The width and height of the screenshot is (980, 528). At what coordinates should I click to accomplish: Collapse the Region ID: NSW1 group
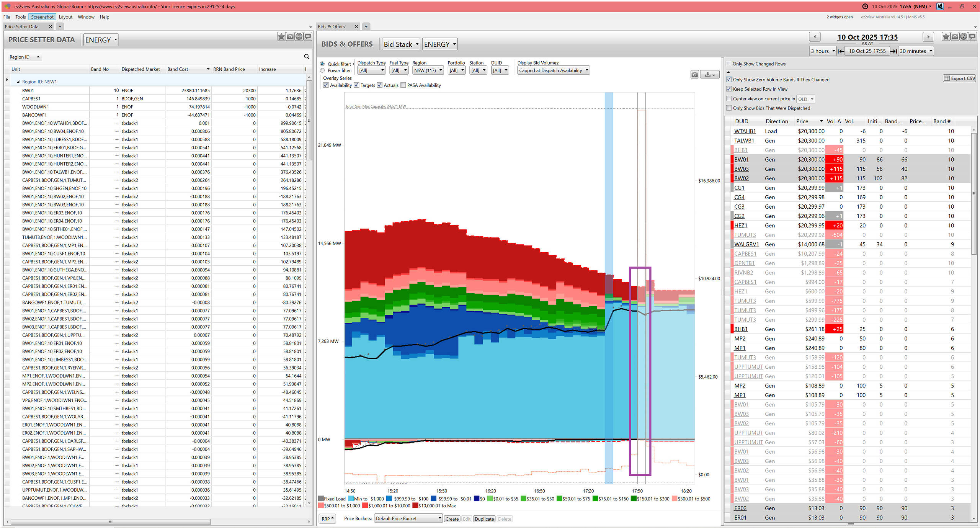point(18,82)
